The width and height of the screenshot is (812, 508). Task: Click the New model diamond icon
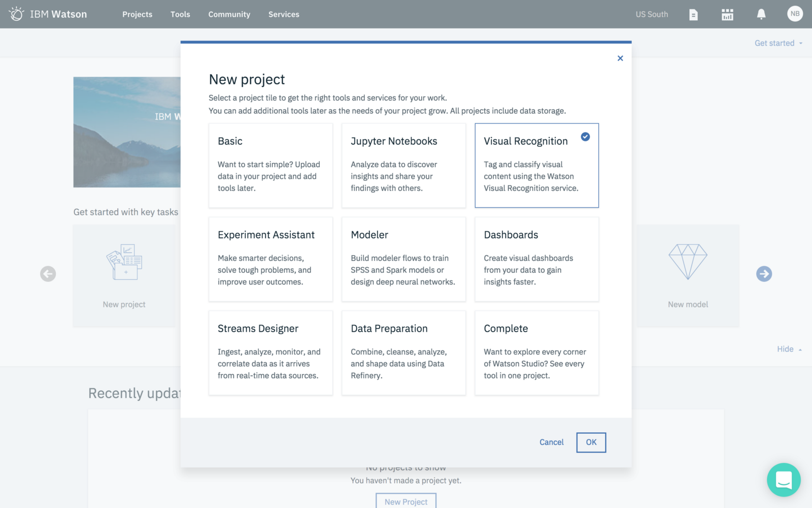[688, 262]
